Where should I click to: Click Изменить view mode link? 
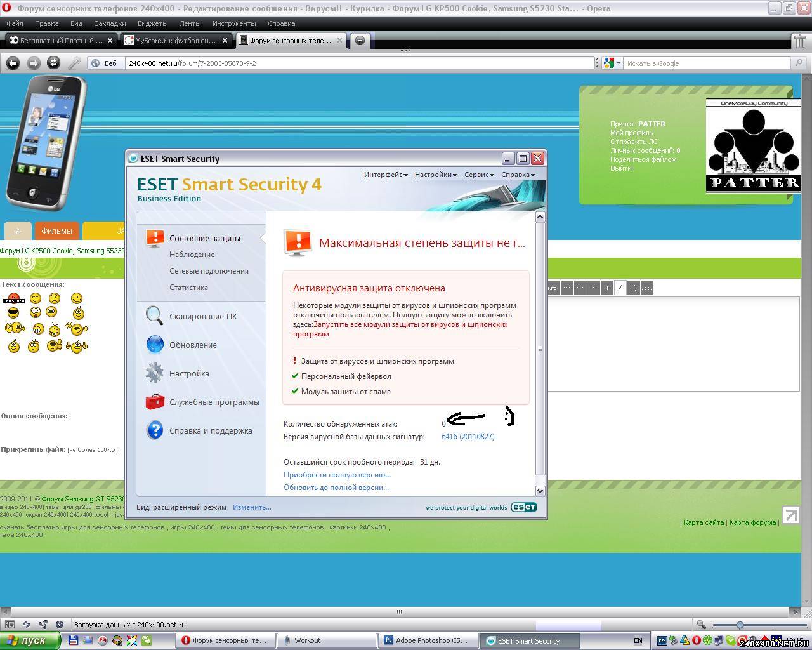tap(252, 507)
